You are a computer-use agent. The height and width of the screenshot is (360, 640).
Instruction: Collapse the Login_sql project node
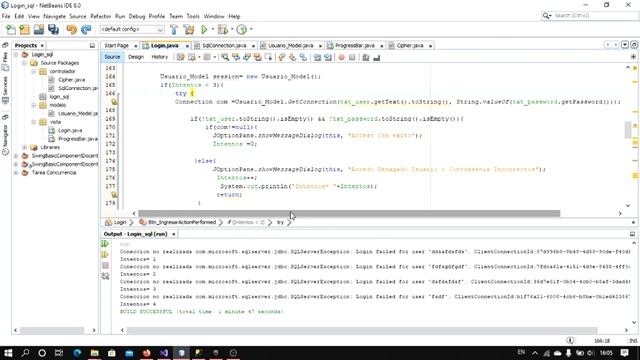tap(16, 54)
